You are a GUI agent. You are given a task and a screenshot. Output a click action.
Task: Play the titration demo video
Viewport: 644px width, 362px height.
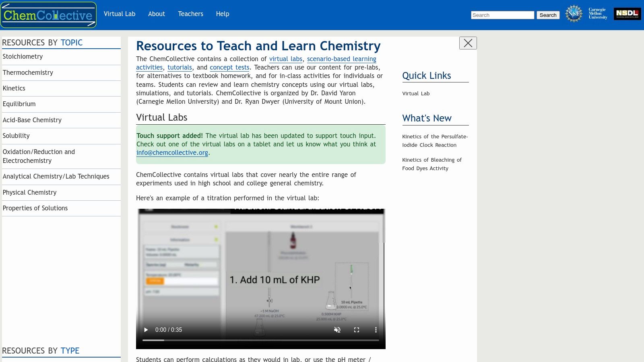pyautogui.click(x=146, y=329)
